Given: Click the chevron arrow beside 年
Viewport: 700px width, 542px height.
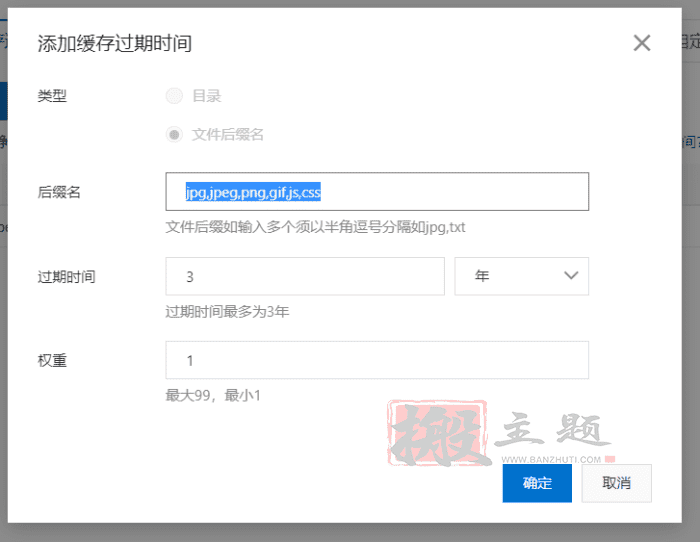Looking at the screenshot, I should click(x=571, y=276).
